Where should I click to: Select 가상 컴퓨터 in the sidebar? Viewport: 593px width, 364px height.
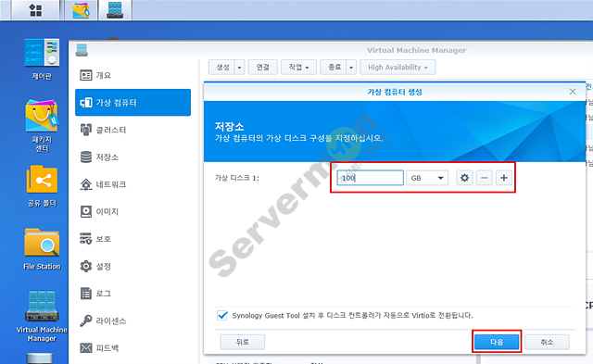(132, 103)
